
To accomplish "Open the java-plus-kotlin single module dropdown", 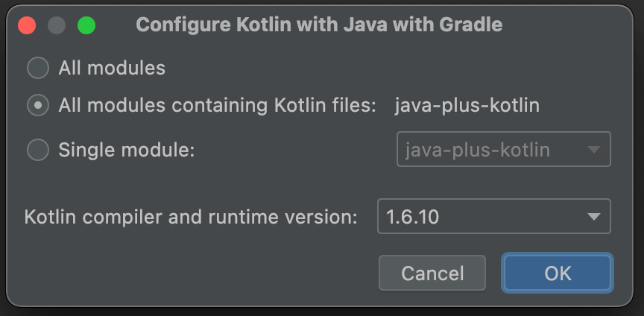I will coord(504,149).
